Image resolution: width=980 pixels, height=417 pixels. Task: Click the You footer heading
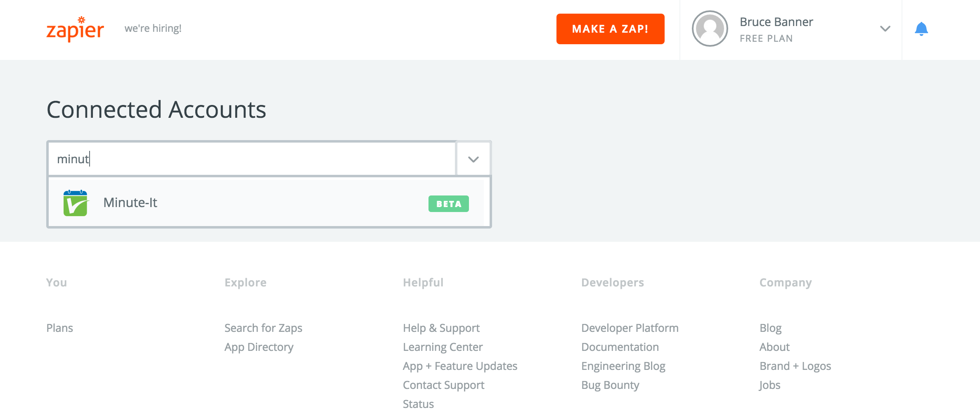(x=57, y=283)
